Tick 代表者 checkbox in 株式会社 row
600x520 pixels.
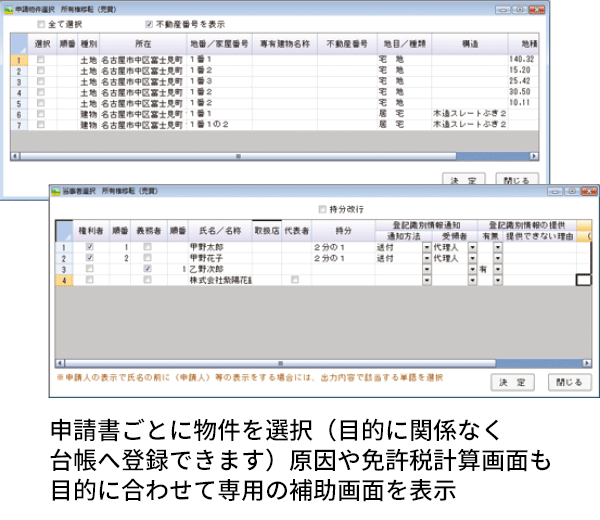(294, 281)
